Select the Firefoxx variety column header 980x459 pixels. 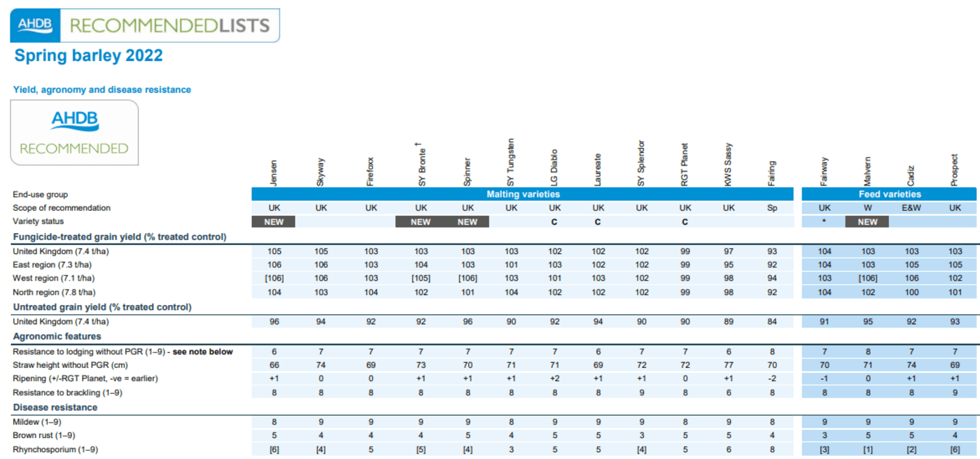click(x=370, y=171)
